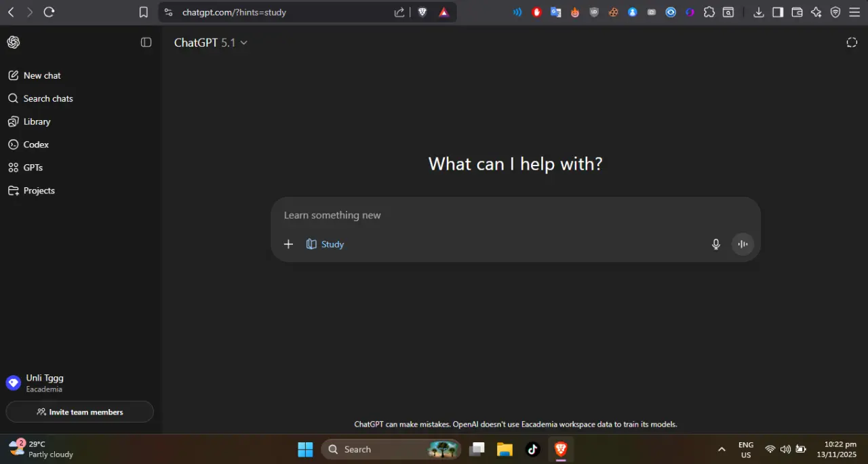The image size is (868, 464).
Task: Click the ENG US language indicator
Action: click(x=746, y=450)
